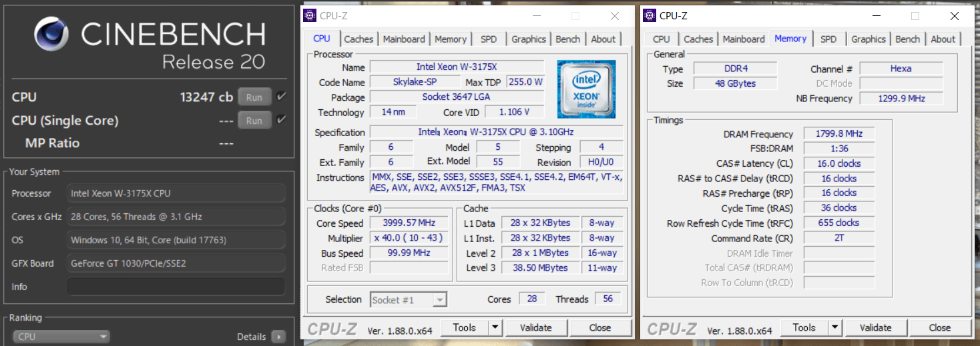Click the Cores x GHz field in Cinebench

pyautogui.click(x=176, y=217)
